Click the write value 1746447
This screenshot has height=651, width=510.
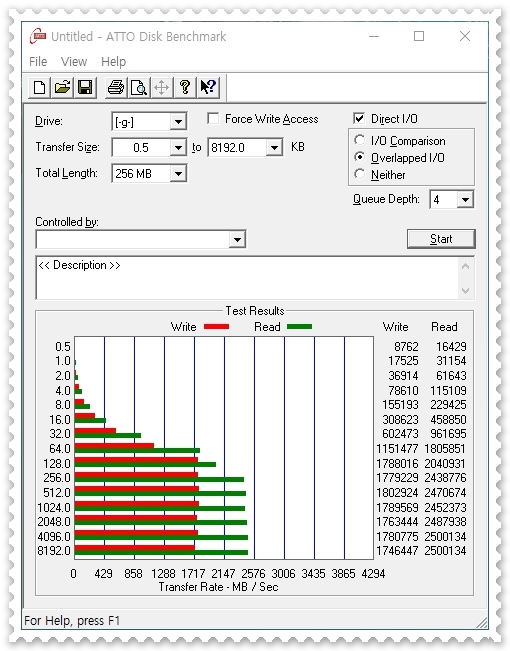(x=397, y=551)
